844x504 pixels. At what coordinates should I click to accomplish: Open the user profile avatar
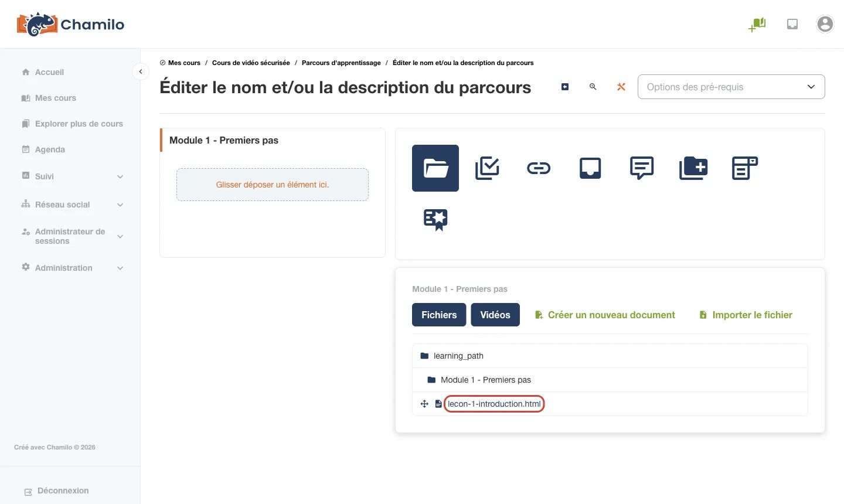pos(825,24)
